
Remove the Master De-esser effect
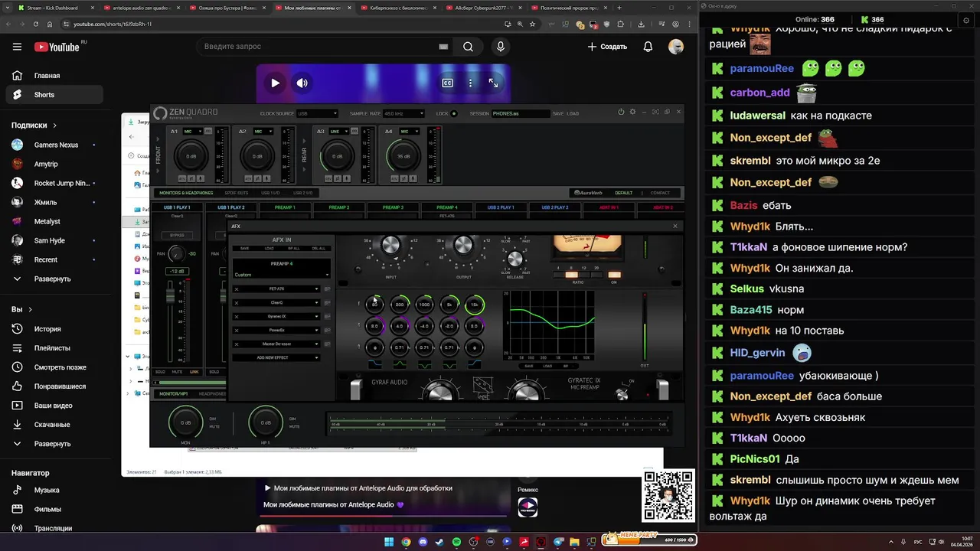[237, 344]
